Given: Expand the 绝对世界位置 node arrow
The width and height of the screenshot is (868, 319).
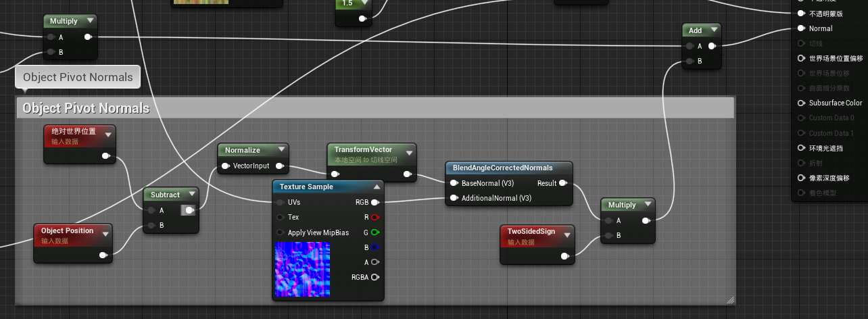Looking at the screenshot, I should click(108, 134).
